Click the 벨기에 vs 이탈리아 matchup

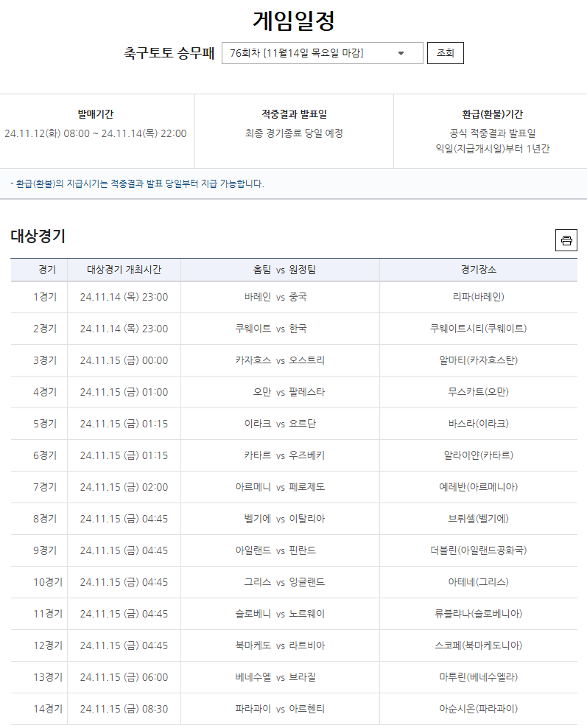click(280, 519)
